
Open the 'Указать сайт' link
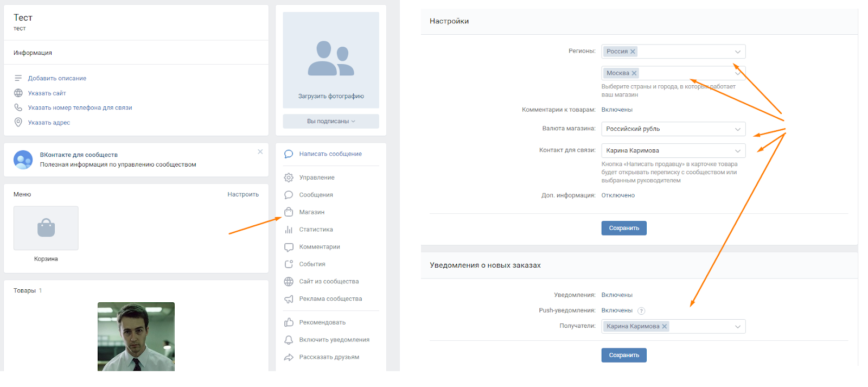point(47,93)
